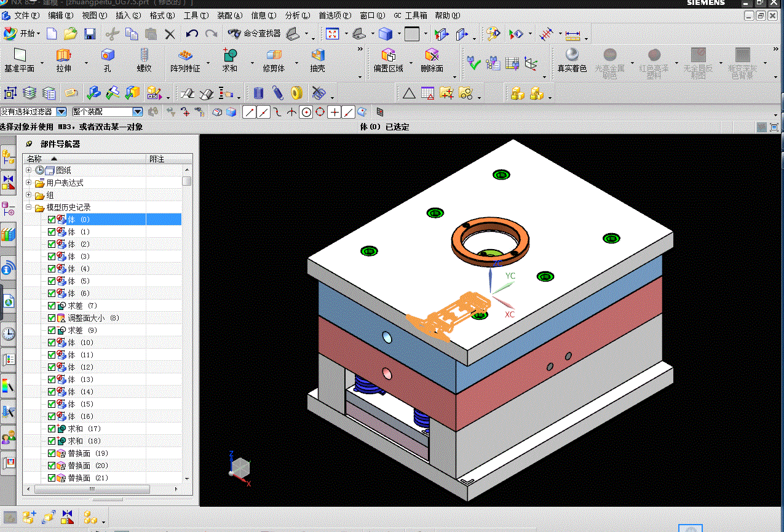
Task: Undo the last action
Action: click(192, 34)
